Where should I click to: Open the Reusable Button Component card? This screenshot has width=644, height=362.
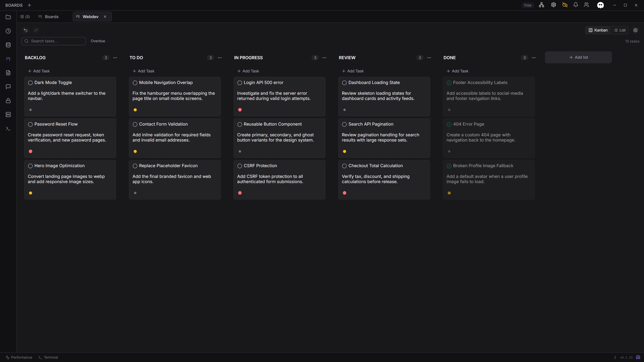pyautogui.click(x=279, y=138)
